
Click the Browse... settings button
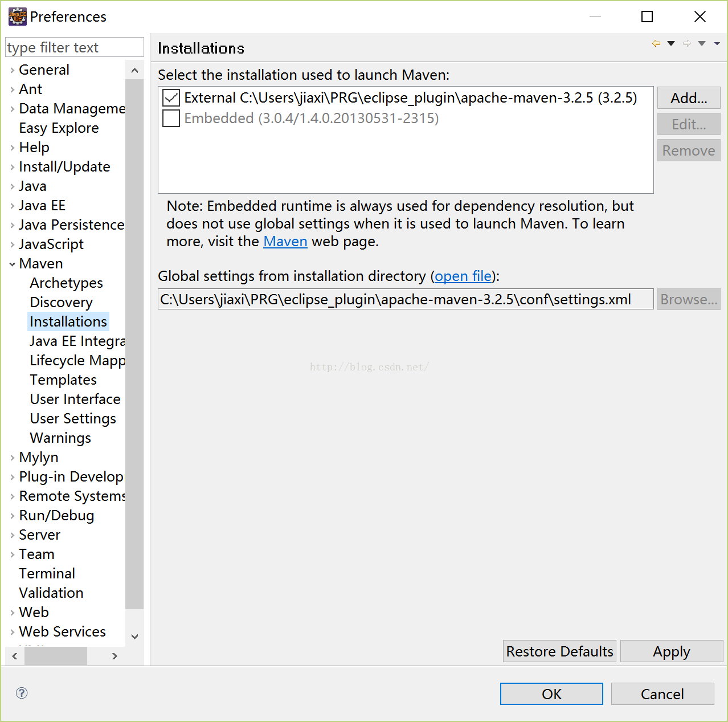pyautogui.click(x=689, y=299)
